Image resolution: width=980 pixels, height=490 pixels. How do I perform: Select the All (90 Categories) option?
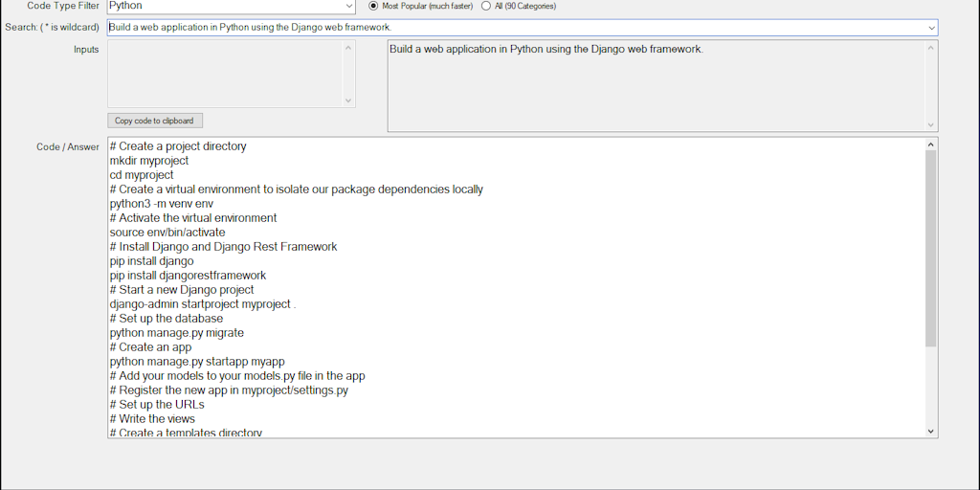[x=518, y=7]
